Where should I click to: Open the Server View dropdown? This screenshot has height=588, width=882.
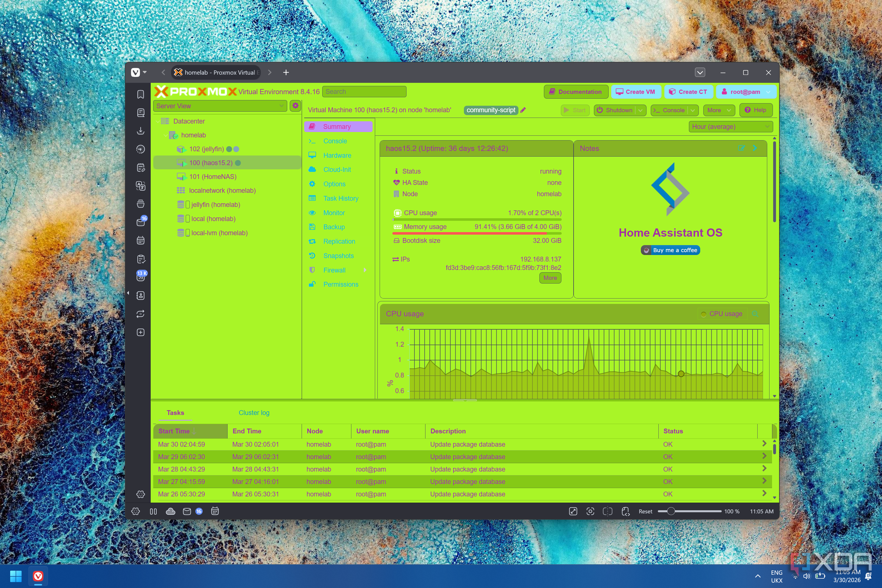point(220,106)
